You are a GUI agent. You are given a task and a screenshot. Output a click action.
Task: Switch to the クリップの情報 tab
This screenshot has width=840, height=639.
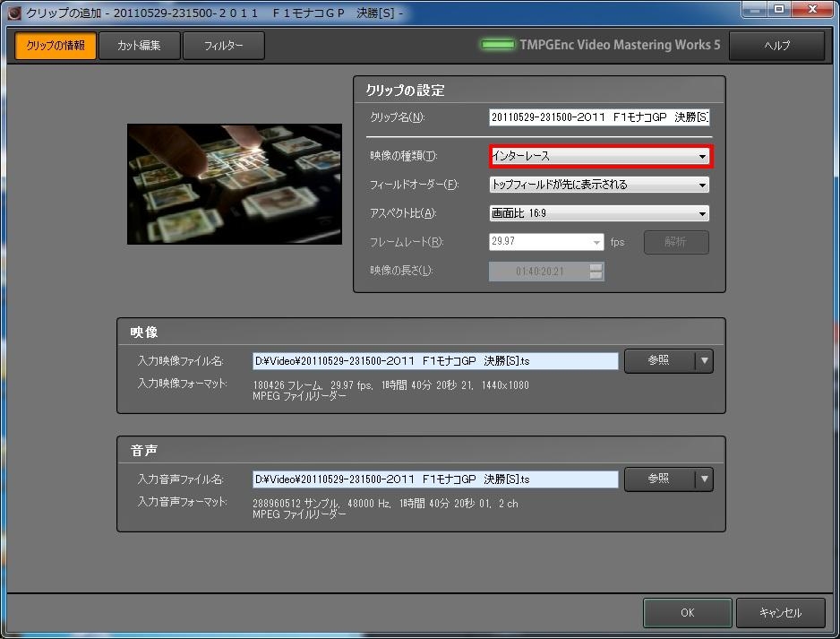pyautogui.click(x=56, y=46)
